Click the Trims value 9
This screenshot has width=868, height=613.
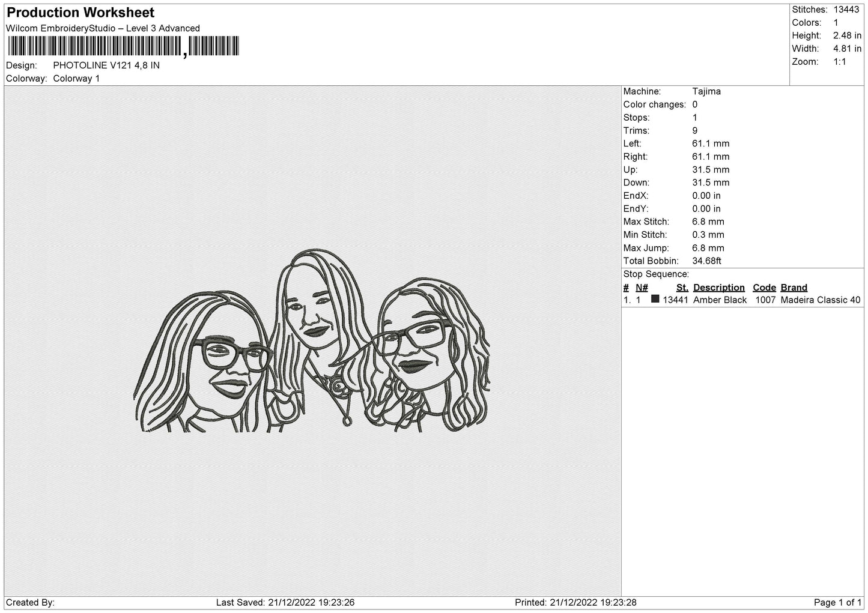click(x=695, y=131)
